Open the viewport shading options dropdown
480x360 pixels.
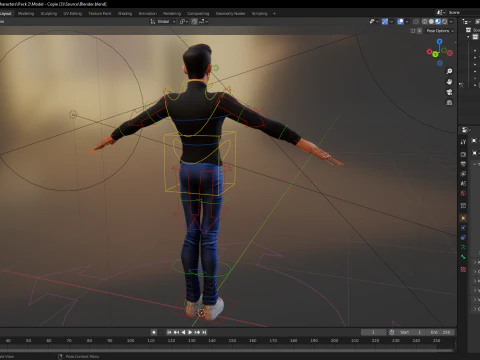[451, 21]
